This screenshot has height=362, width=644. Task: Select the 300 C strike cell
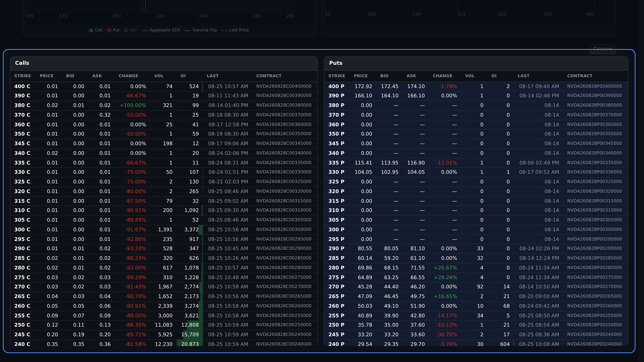point(22,229)
